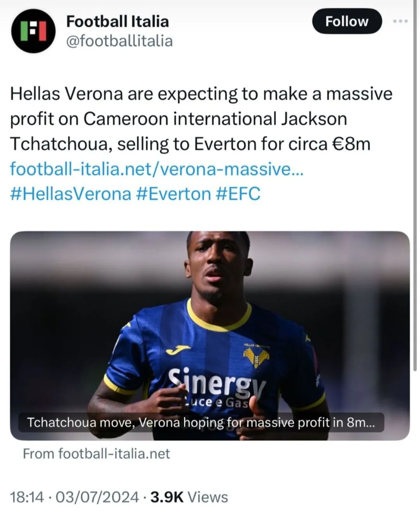This screenshot has height=511, width=420.
Task: Tap the #EFC hashtag
Action: [x=238, y=194]
